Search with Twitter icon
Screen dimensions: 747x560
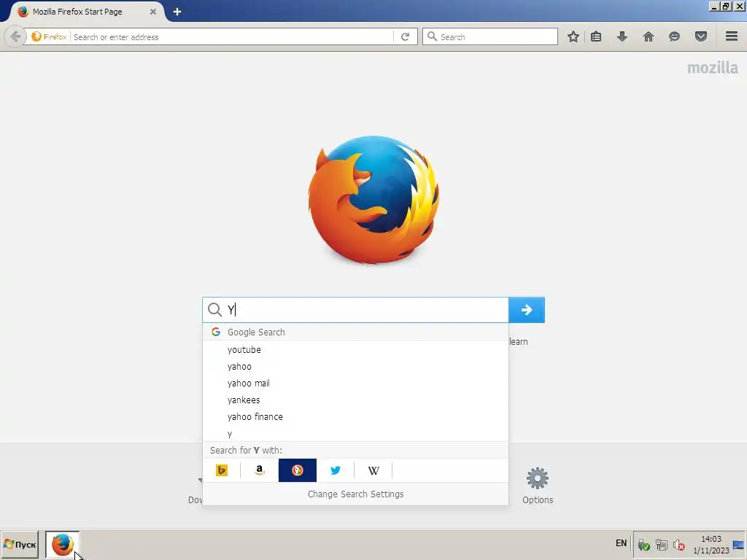point(336,470)
